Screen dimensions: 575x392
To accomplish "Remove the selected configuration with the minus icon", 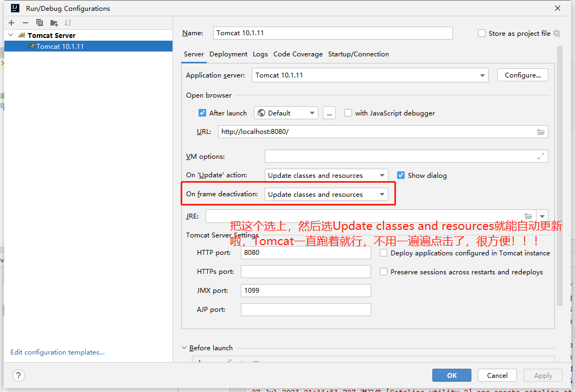I will click(25, 23).
